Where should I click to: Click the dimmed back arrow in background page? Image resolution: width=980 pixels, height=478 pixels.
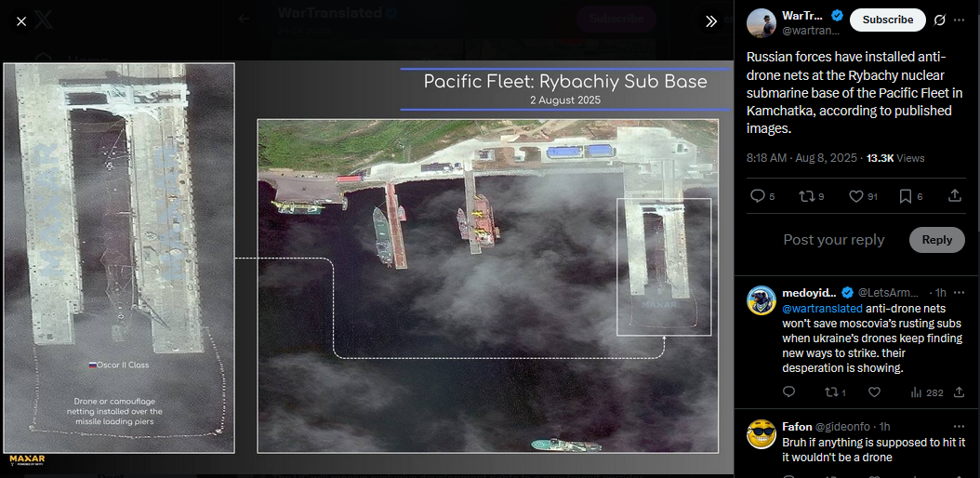[x=244, y=19]
